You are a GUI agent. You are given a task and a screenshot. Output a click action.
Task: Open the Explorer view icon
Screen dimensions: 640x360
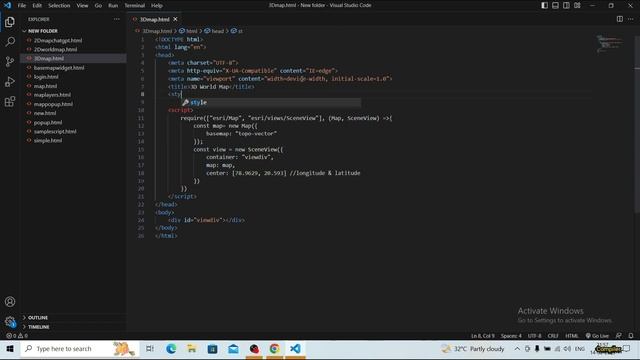10,22
